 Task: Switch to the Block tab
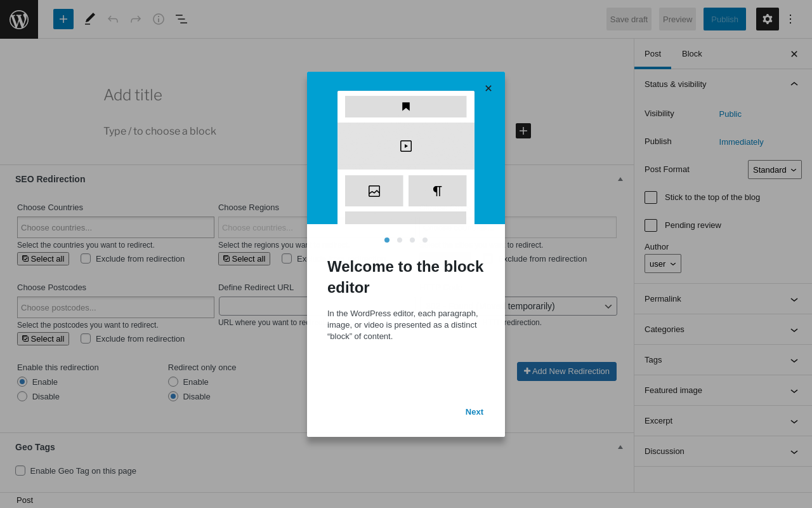tap(692, 54)
